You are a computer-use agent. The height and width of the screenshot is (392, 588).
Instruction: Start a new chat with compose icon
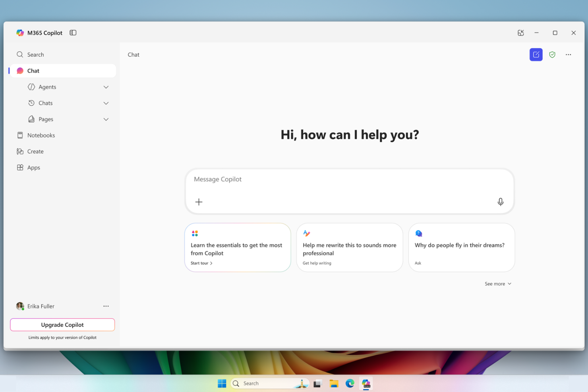pyautogui.click(x=536, y=54)
